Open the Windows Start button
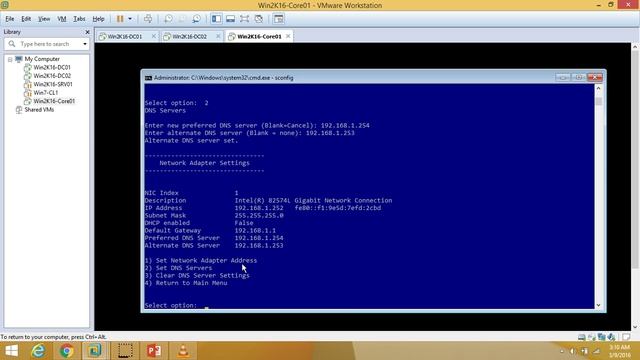This screenshot has width=640, height=360. (x=11, y=351)
